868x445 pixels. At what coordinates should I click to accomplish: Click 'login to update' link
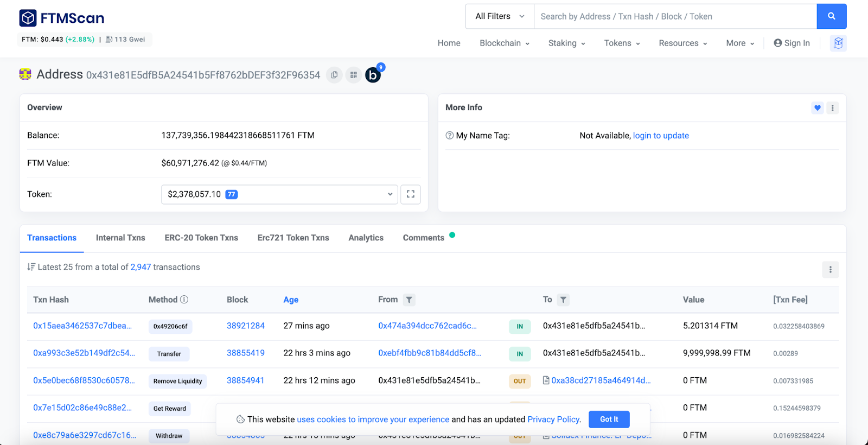[x=661, y=136]
